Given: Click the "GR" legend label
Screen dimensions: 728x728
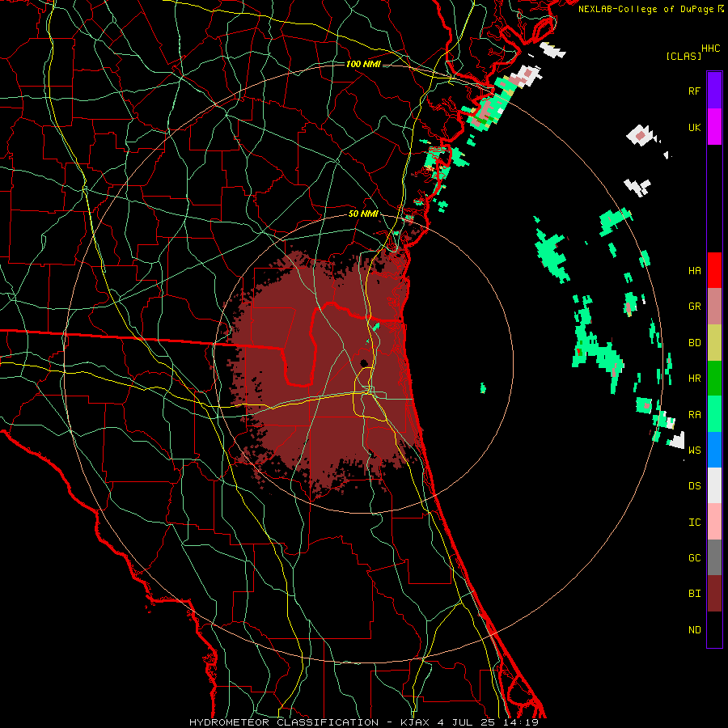Looking at the screenshot, I should click(694, 307).
